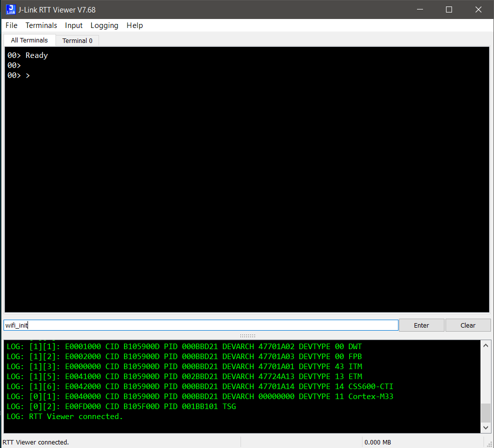Close the J-Link RTT Viewer window
The width and height of the screenshot is (494, 448).
coord(478,9)
